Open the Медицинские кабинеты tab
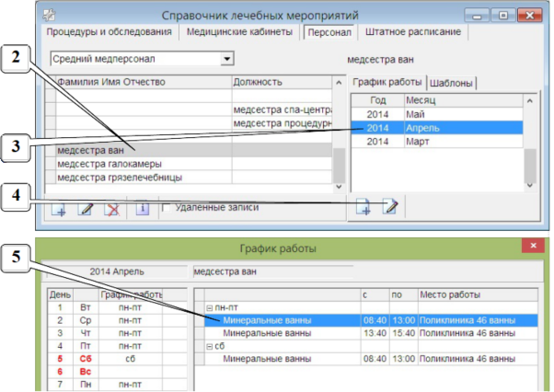The image size is (554, 392). tap(239, 32)
